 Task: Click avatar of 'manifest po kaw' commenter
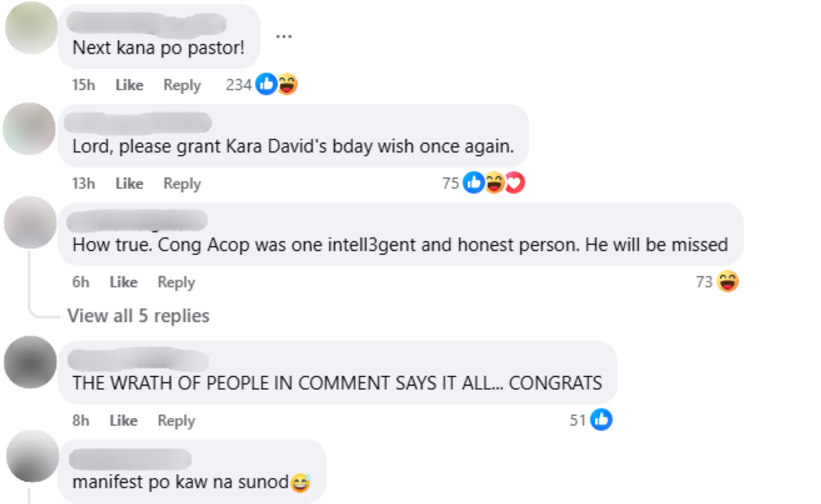(32, 455)
